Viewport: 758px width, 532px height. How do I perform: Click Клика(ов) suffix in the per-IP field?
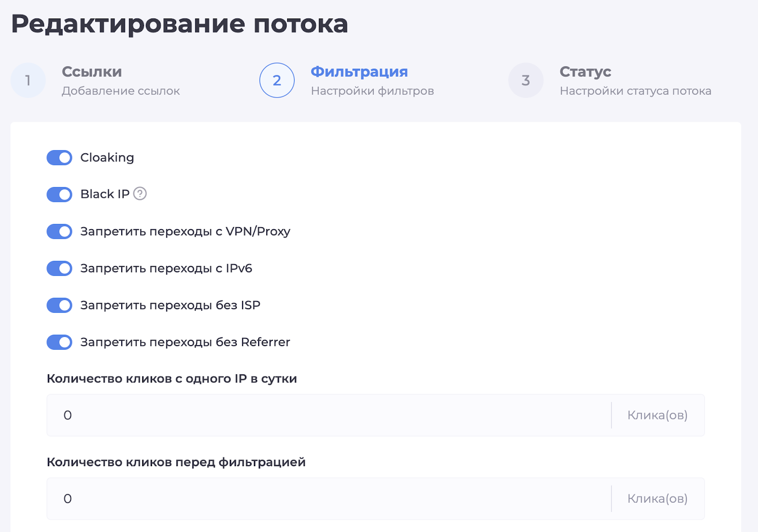(658, 415)
